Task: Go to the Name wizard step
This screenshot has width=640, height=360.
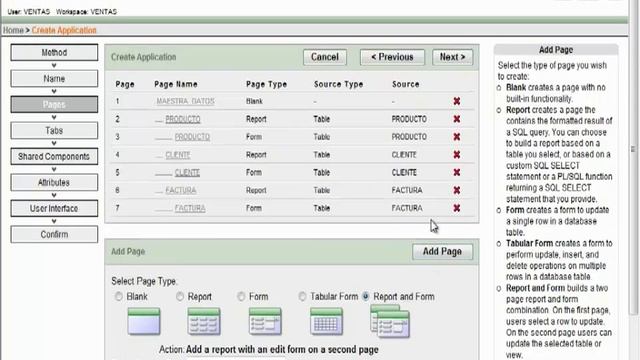Action: tap(54, 78)
